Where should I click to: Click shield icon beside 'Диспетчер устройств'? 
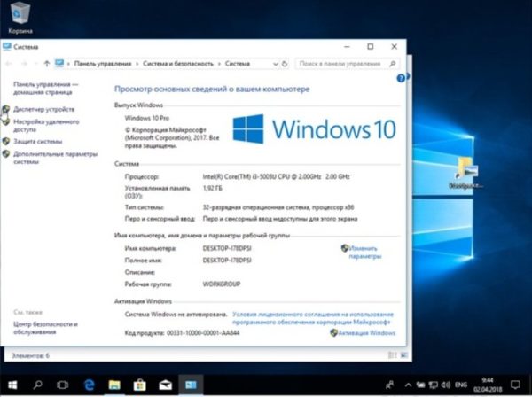click(6, 109)
